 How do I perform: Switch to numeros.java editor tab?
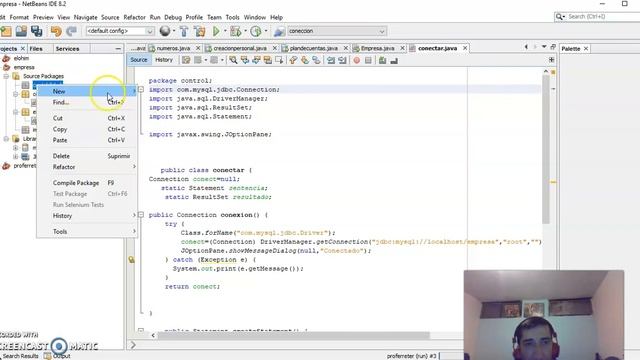(173, 48)
